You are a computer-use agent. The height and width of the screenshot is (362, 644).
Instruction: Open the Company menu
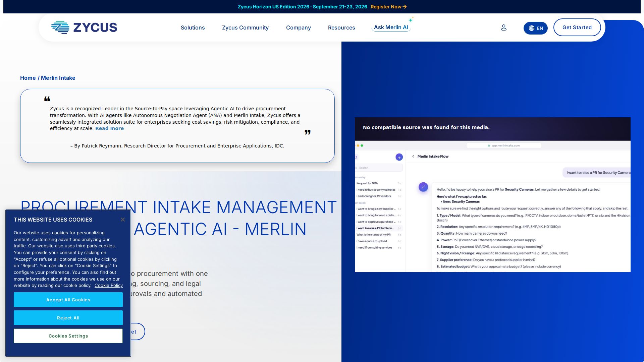tap(299, 27)
